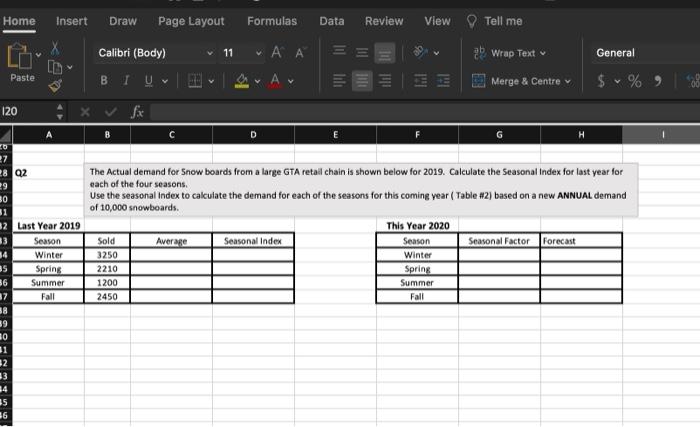This screenshot has height=427, width=700.
Task: Open the Page Layout tab
Action: [191, 21]
